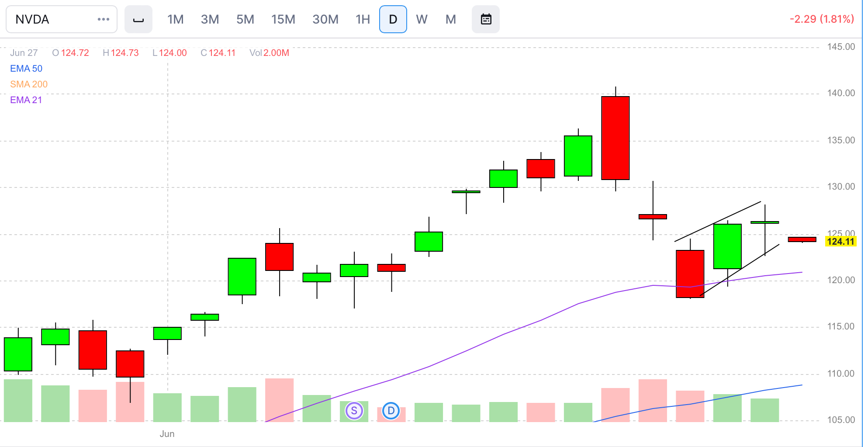The image size is (868, 447).
Task: Select the 5M interval
Action: [x=246, y=19]
